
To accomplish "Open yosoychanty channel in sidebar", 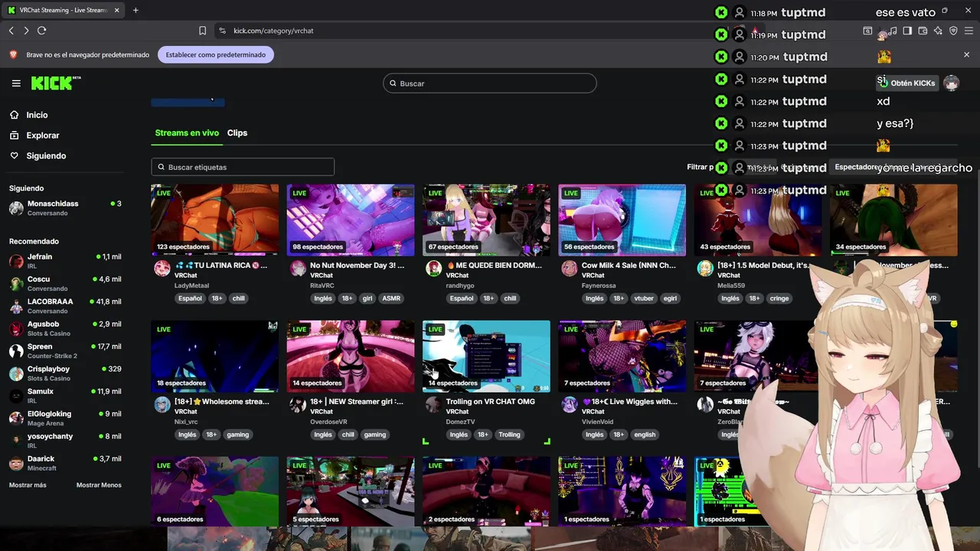I will (65, 440).
